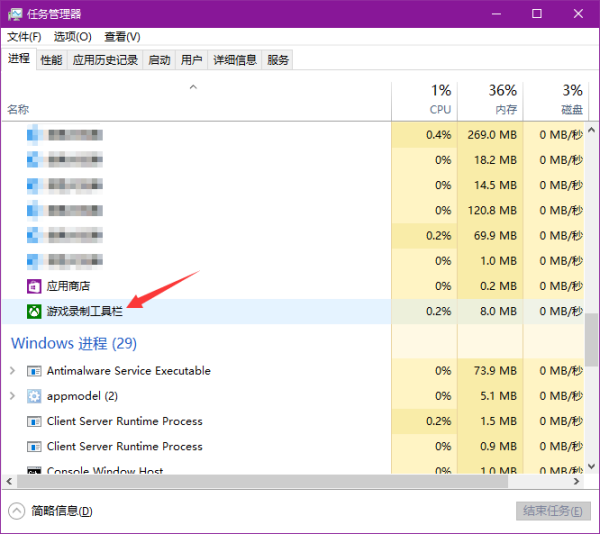Click the horizontal scrollbar left arrow
Image resolution: width=600 pixels, height=534 pixels.
10,482
